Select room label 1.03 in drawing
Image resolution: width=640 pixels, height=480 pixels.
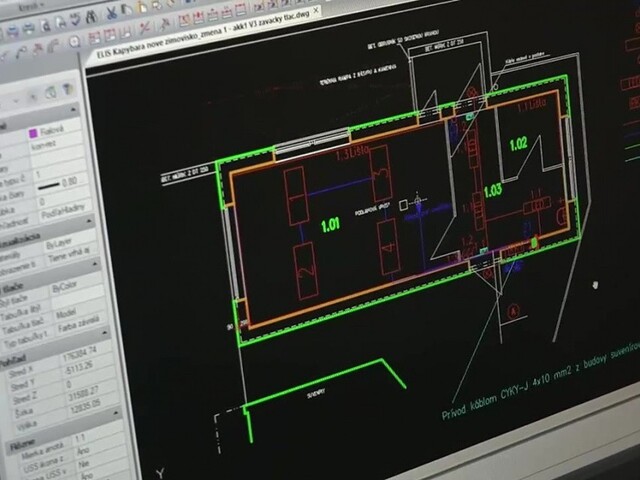coord(493,190)
